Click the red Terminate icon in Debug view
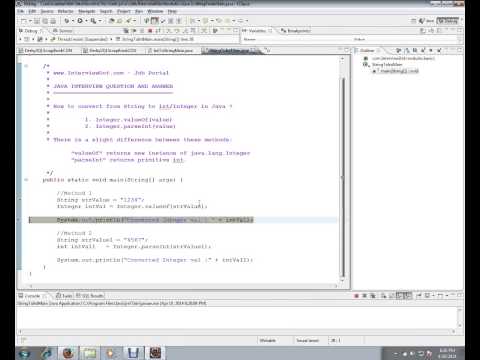Image resolution: width=480 pixels, height=360 pixels. click(x=150, y=31)
